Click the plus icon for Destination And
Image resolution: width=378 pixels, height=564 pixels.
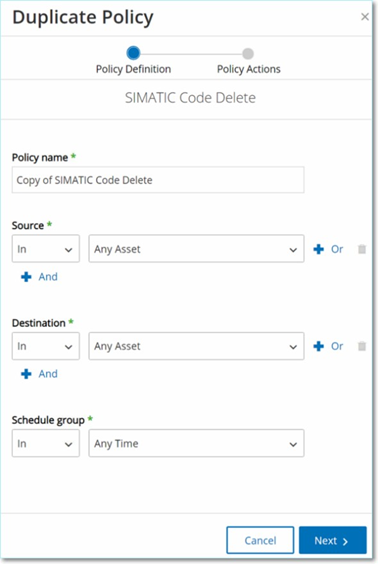[x=26, y=374]
